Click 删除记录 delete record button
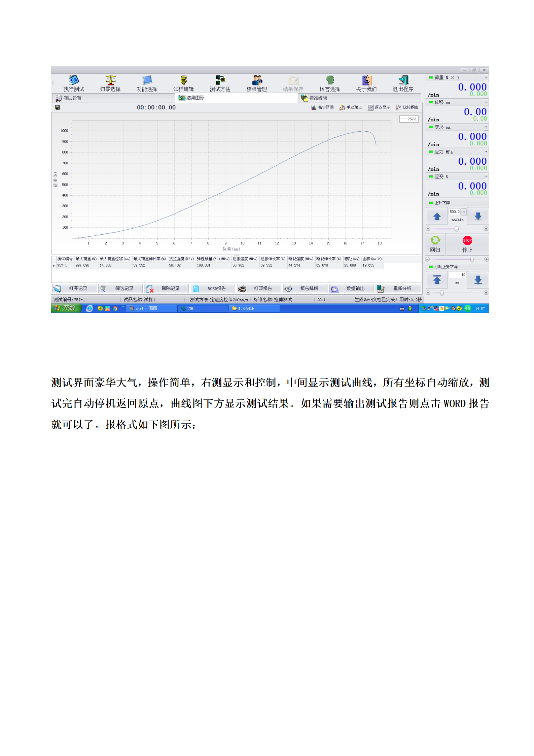Image resolution: width=534 pixels, height=756 pixels. point(167,289)
